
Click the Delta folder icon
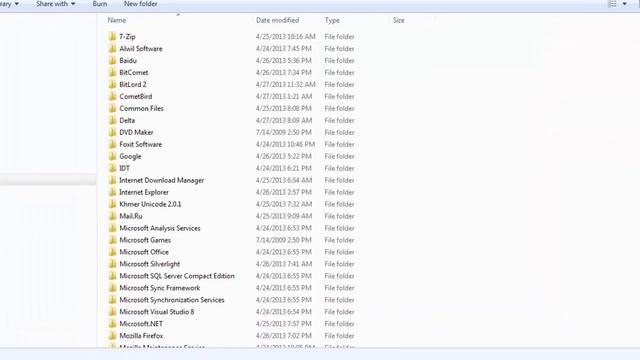coord(112,120)
